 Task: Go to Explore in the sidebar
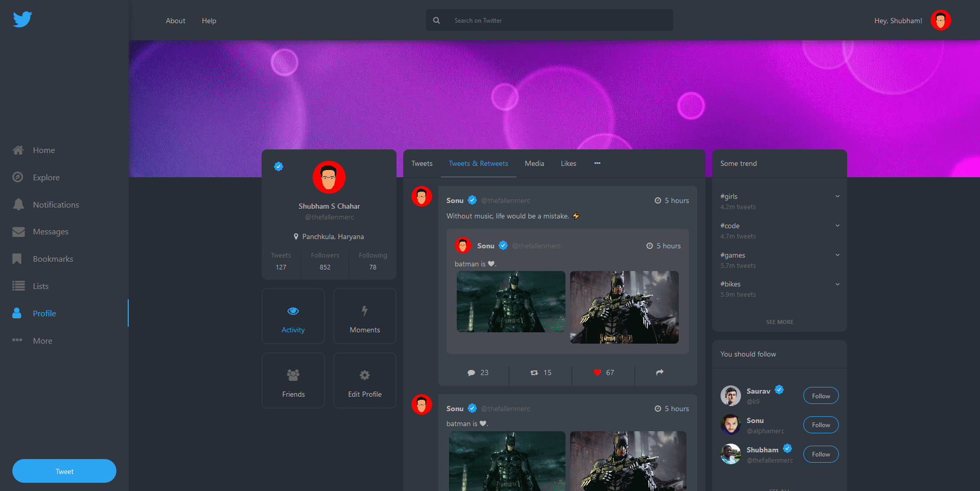pos(46,177)
